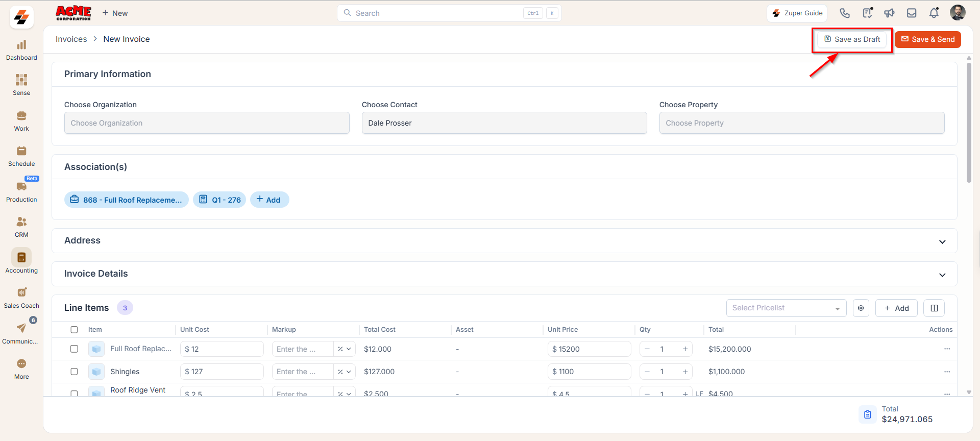This screenshot has width=980, height=441.
Task: Click the phone call icon
Action: click(x=845, y=13)
